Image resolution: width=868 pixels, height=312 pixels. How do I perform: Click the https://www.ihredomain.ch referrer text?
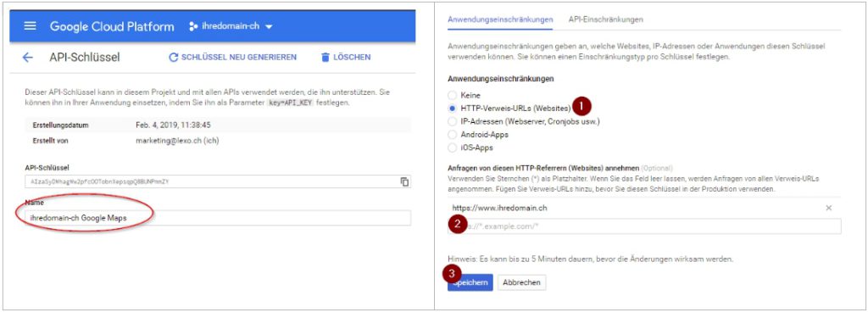click(x=500, y=208)
